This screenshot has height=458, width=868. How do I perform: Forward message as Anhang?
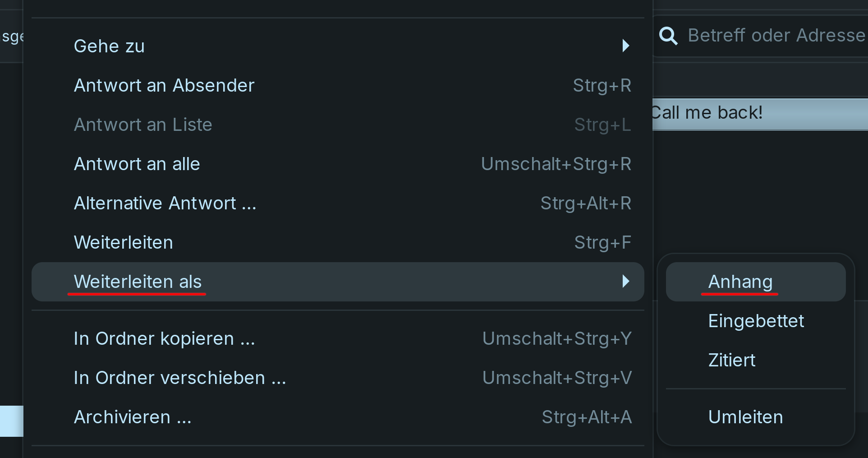[x=740, y=282]
